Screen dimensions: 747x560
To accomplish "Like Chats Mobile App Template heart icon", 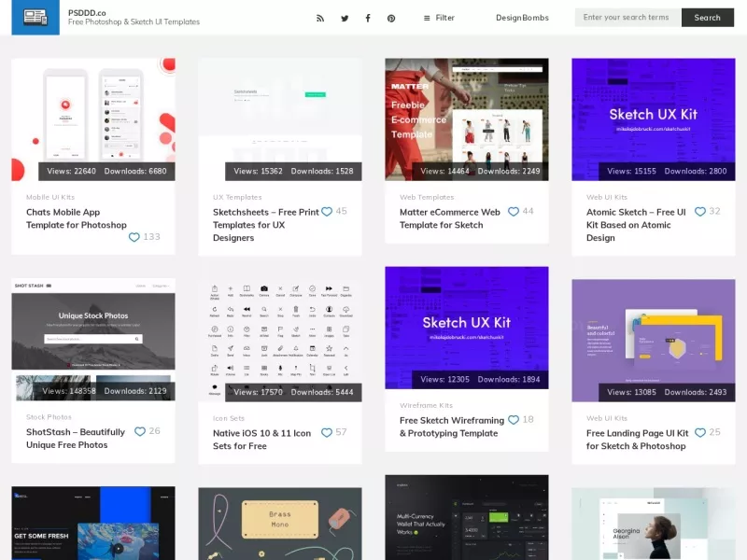I will pyautogui.click(x=134, y=237).
